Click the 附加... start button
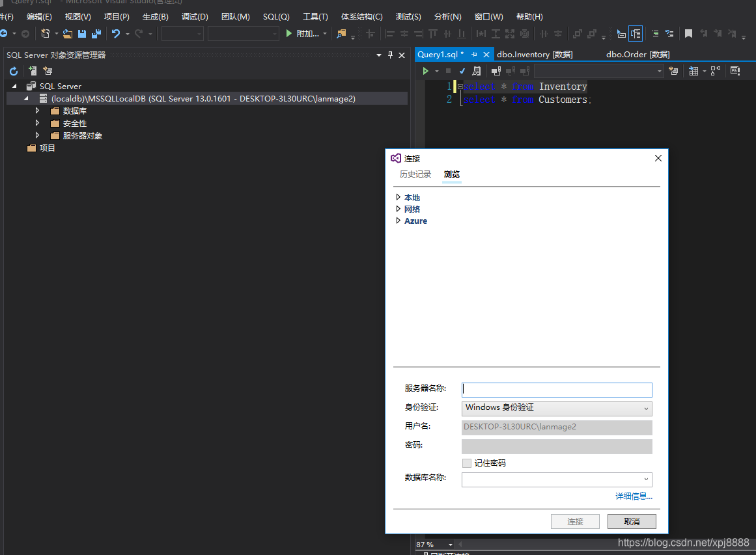 pyautogui.click(x=302, y=34)
